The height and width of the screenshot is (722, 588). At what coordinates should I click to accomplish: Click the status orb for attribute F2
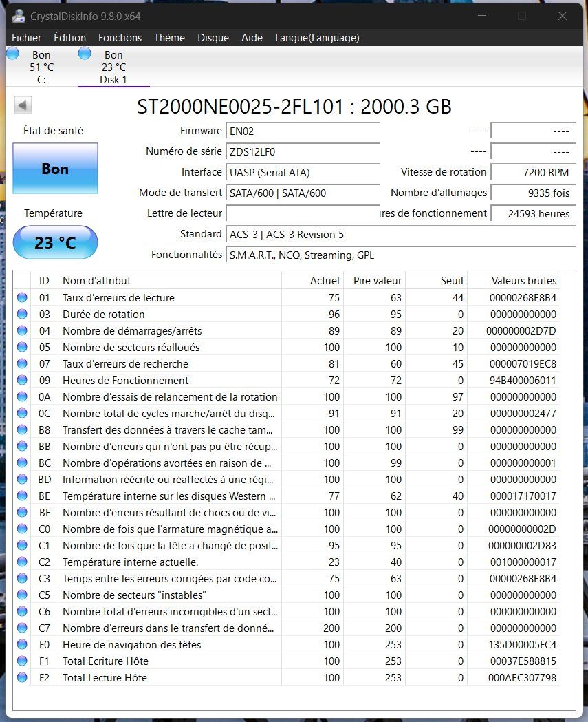21,677
